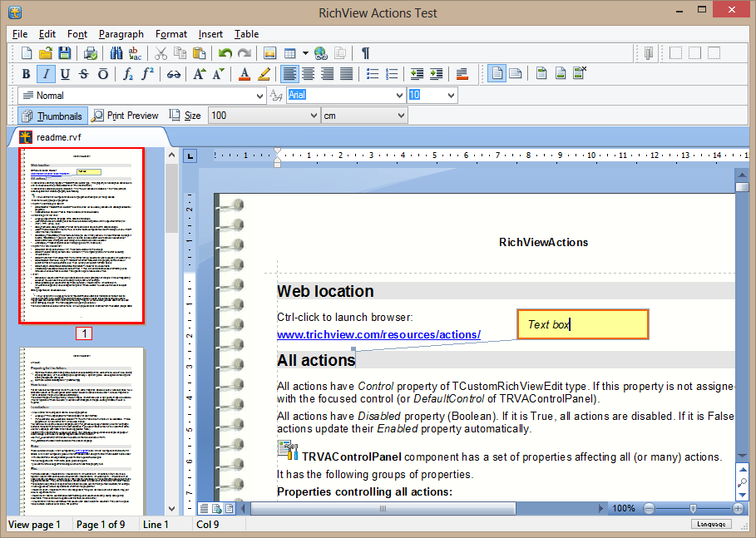Image resolution: width=756 pixels, height=538 pixels.
Task: Click the glasses icon in the formatting toolbar
Action: (x=174, y=74)
